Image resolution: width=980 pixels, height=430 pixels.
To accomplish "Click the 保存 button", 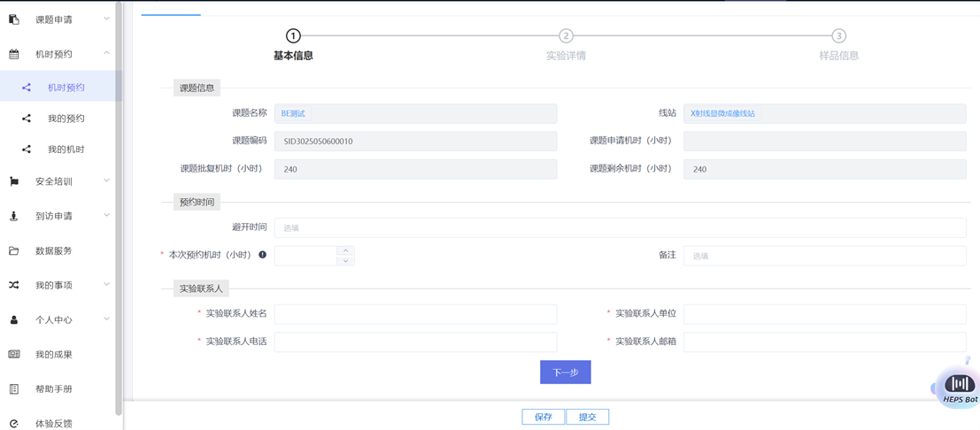I will pos(543,417).
